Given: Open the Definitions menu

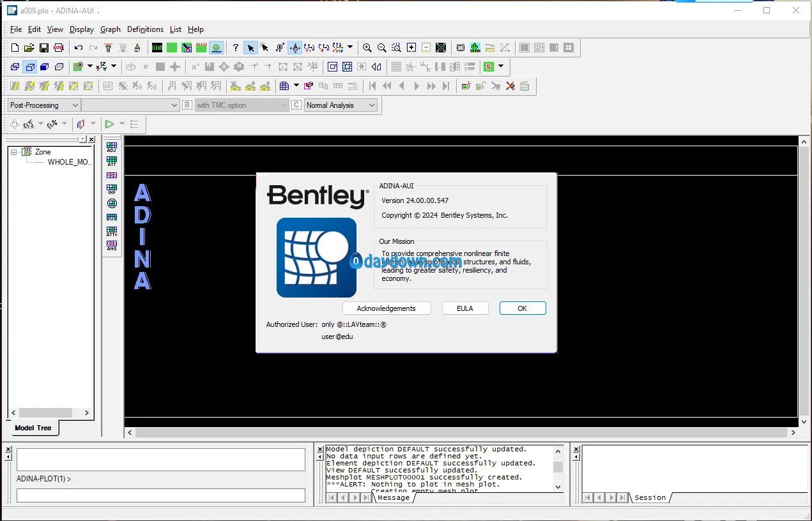Looking at the screenshot, I should pyautogui.click(x=145, y=29).
